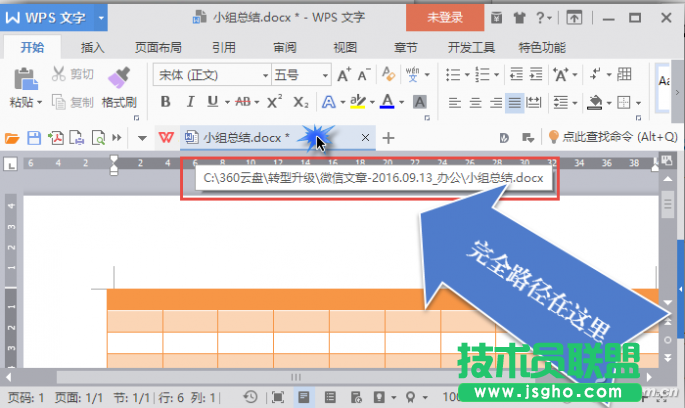The width and height of the screenshot is (685, 408).
Task: Toggle Subscript X₂ formatting
Action: [301, 102]
